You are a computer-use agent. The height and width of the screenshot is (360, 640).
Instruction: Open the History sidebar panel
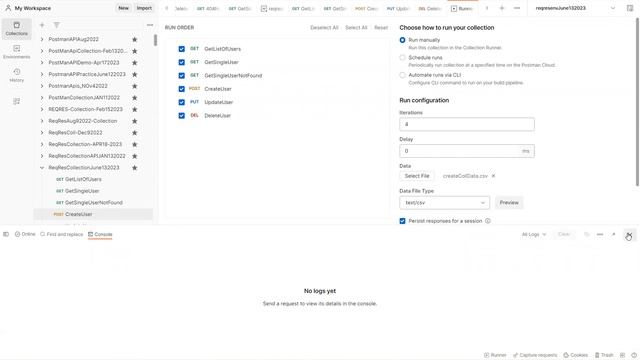point(16,75)
